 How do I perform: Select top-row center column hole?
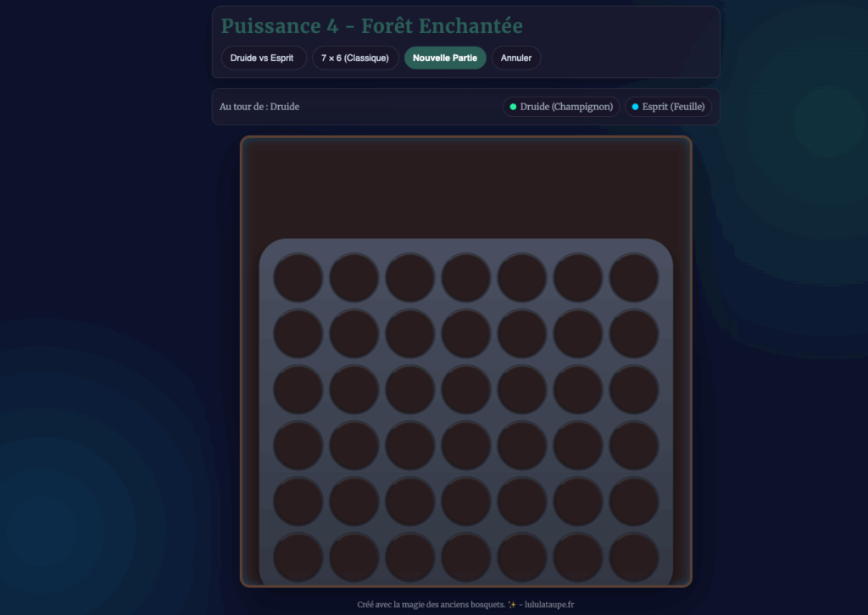465,278
